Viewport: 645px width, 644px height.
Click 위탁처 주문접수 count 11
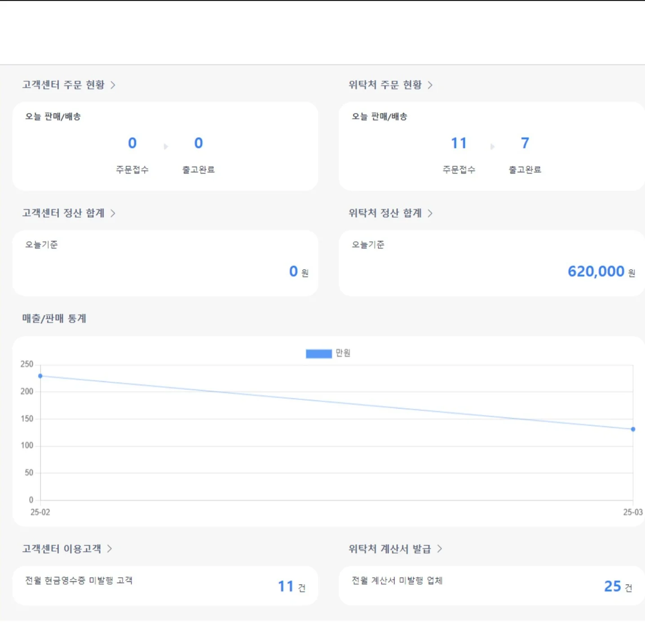459,143
